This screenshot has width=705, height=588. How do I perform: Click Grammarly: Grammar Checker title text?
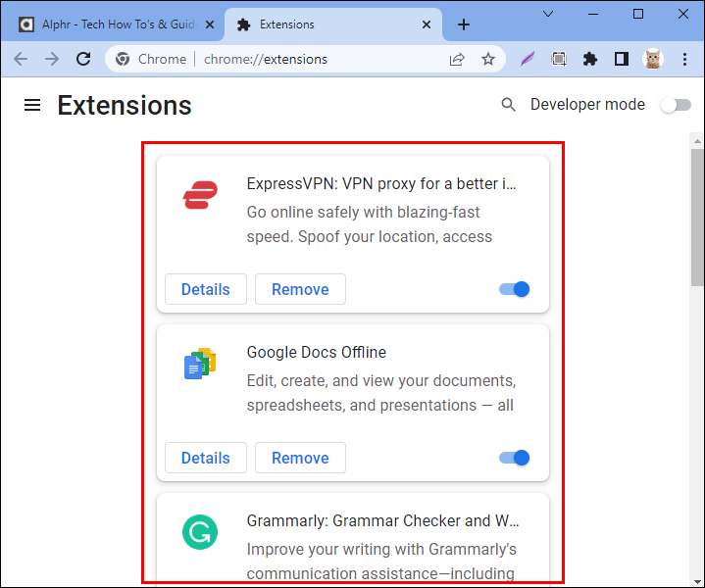[382, 520]
